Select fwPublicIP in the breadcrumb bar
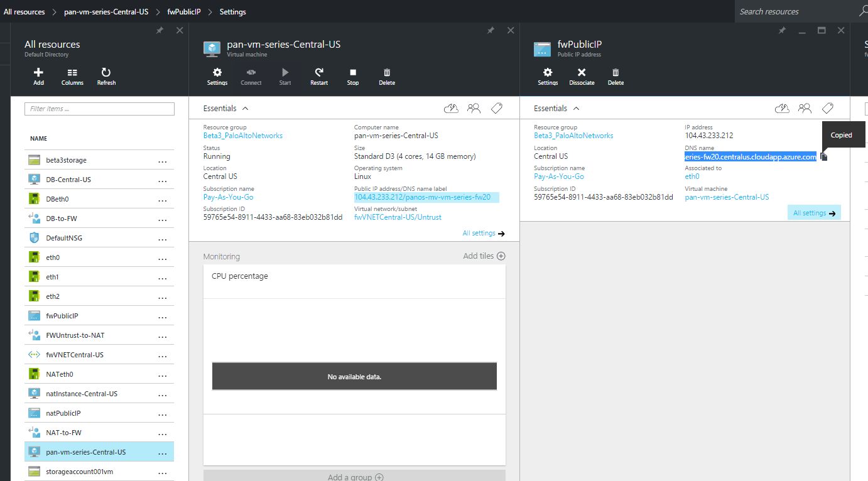868x481 pixels. click(184, 12)
